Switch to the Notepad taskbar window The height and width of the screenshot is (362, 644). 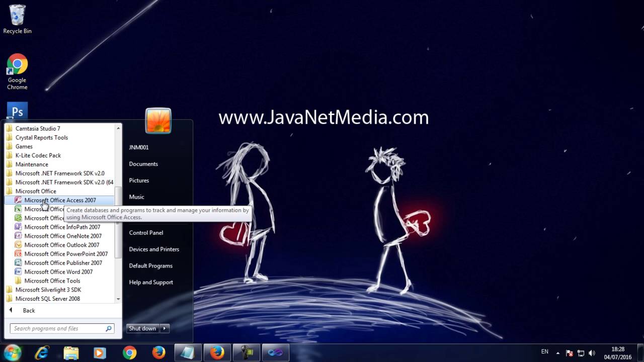pyautogui.click(x=188, y=353)
